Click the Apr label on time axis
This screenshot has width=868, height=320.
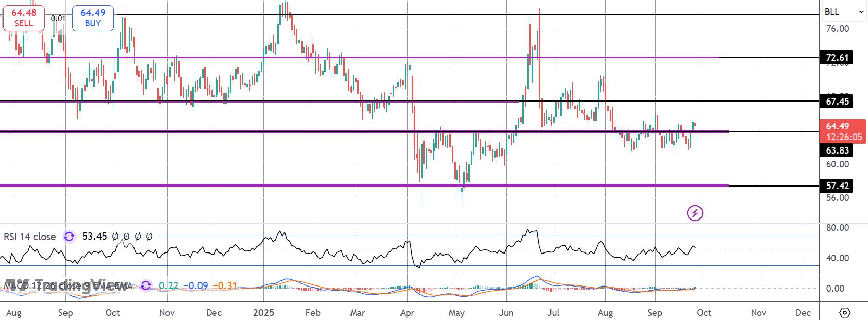408,313
